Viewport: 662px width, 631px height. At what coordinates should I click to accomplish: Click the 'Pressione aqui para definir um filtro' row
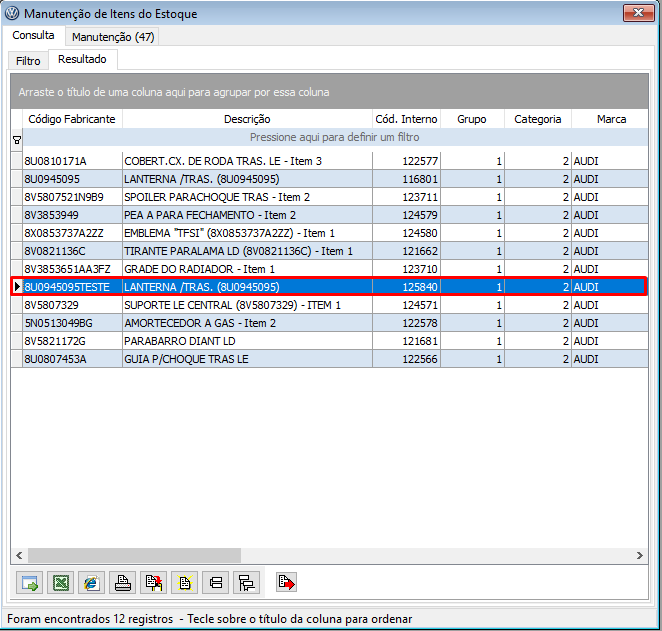tap(335, 138)
